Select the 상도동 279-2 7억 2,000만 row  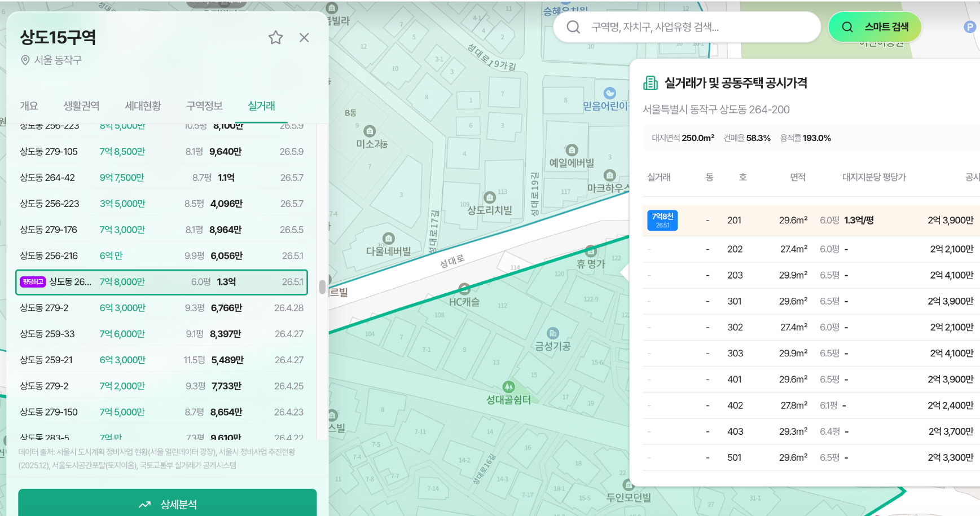point(161,386)
